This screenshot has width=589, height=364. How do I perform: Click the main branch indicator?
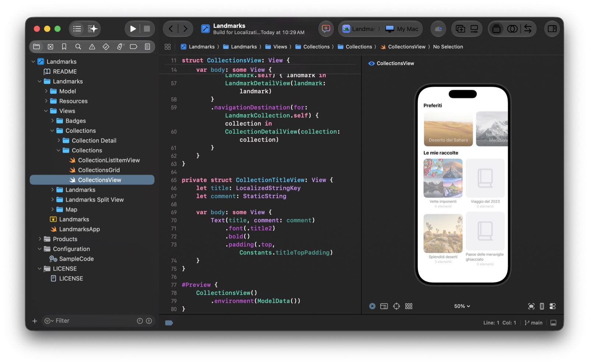tap(533, 322)
